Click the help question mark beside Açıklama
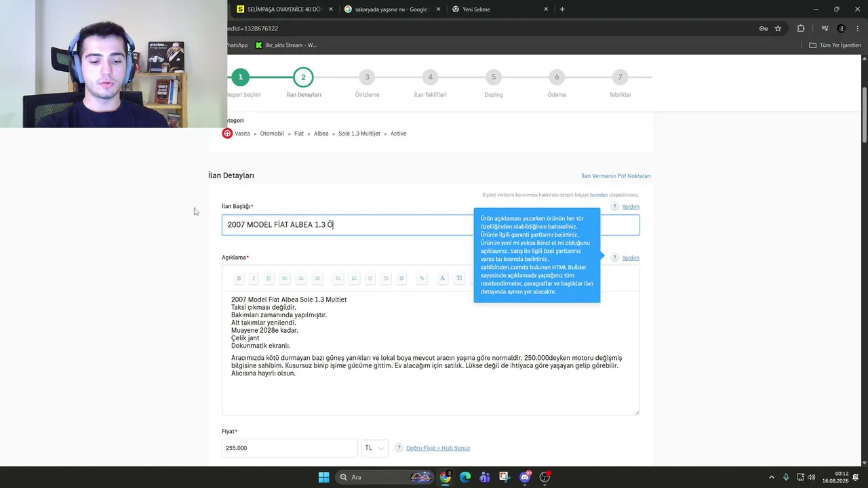Image resolution: width=868 pixels, height=488 pixels. click(615, 258)
